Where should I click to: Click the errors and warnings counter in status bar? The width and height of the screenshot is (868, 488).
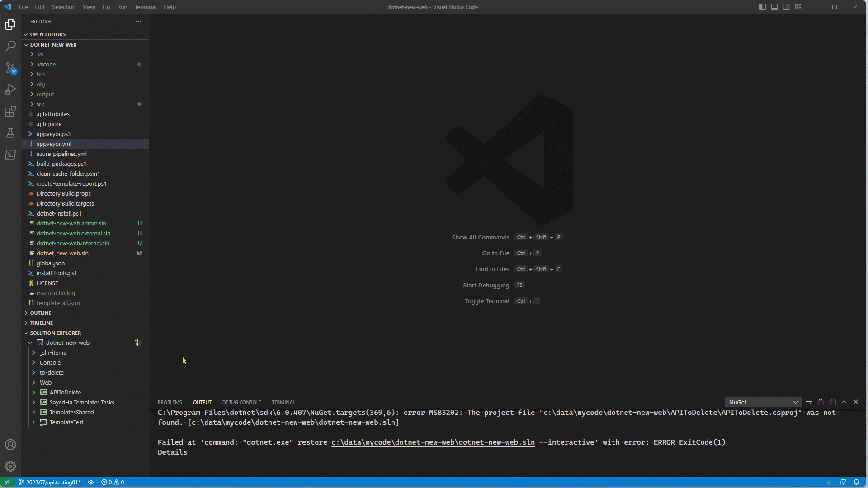113,482
